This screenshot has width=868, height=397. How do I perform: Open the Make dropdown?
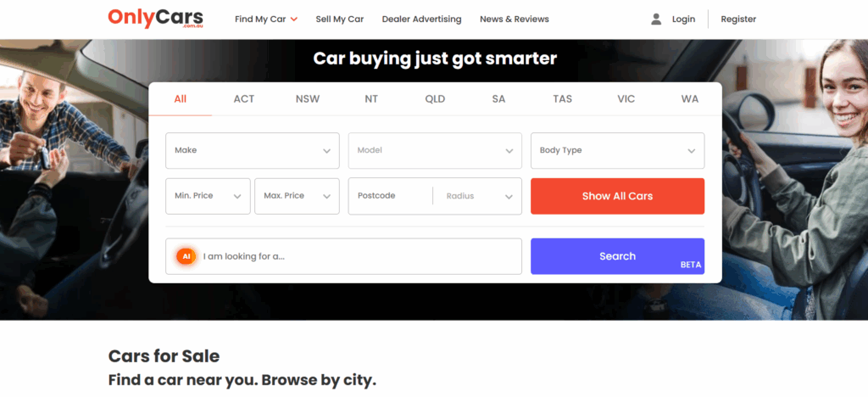253,151
